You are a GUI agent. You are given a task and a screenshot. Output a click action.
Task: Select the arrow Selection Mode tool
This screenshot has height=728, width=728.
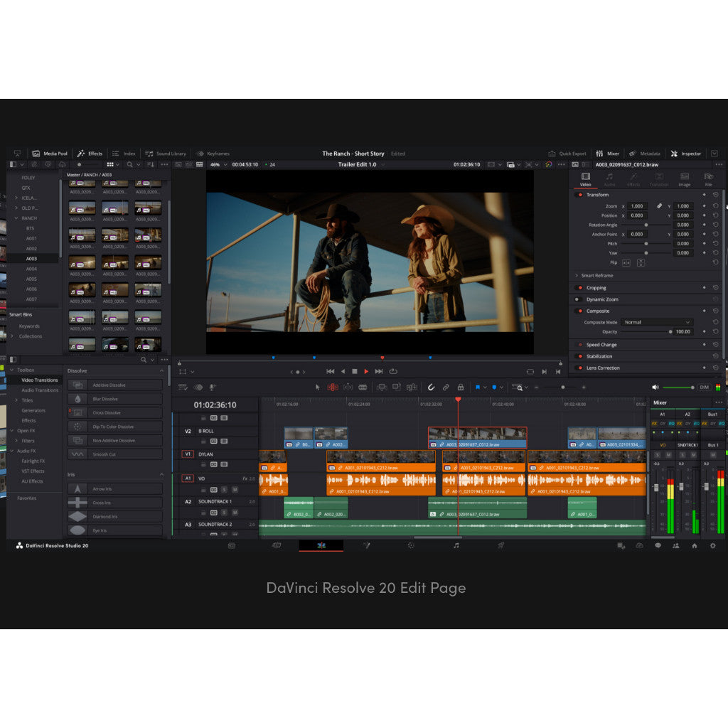pyautogui.click(x=318, y=387)
